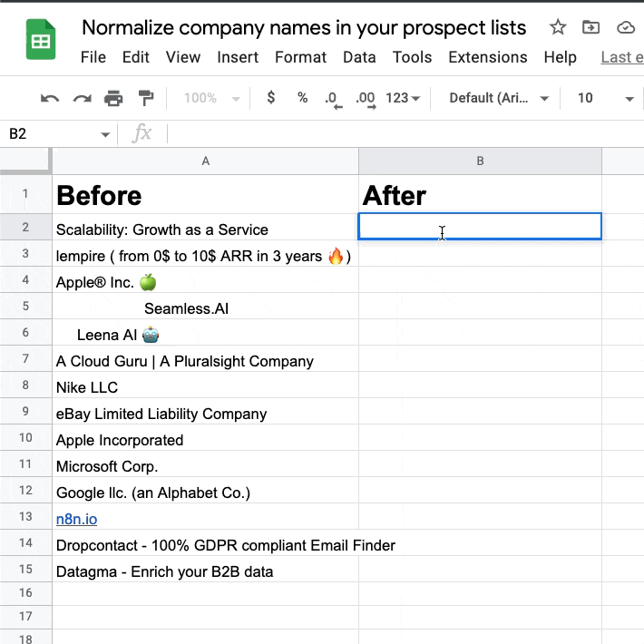Open the 123 number formats dropdown
Viewport: 644px width, 644px height.
click(x=403, y=98)
